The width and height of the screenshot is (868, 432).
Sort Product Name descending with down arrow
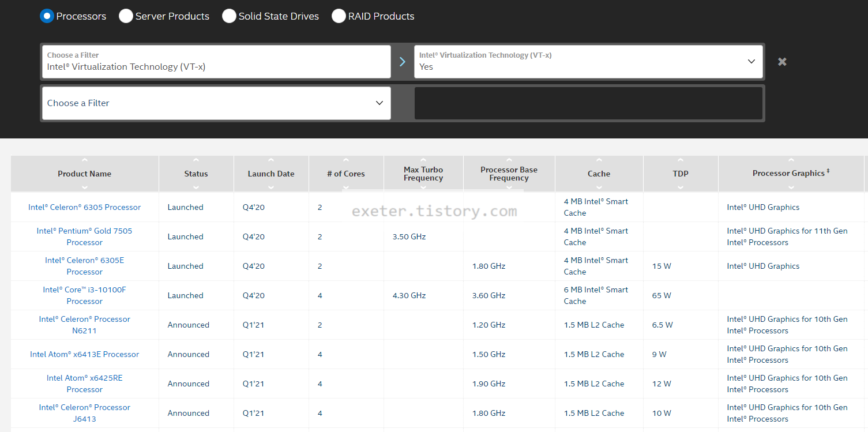85,187
